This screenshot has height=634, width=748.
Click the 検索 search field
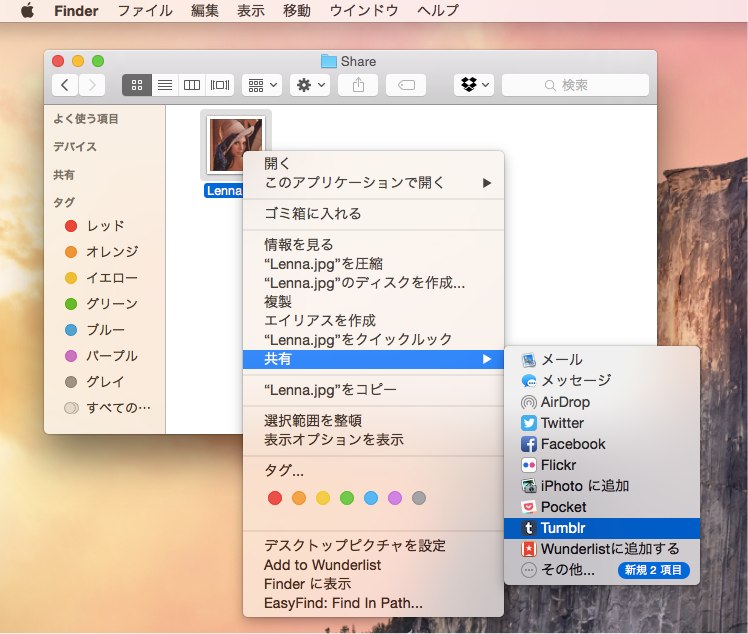click(x=575, y=85)
